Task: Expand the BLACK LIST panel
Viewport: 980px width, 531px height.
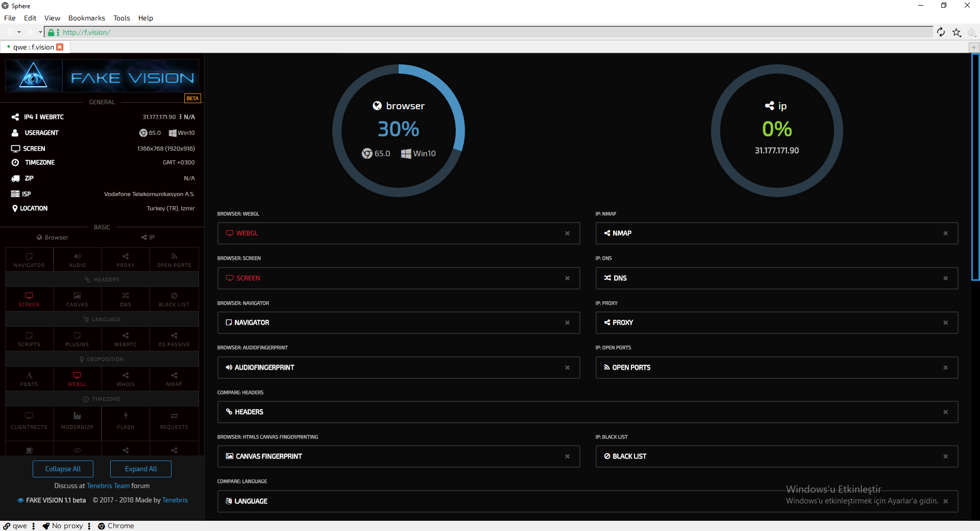Action: point(777,456)
